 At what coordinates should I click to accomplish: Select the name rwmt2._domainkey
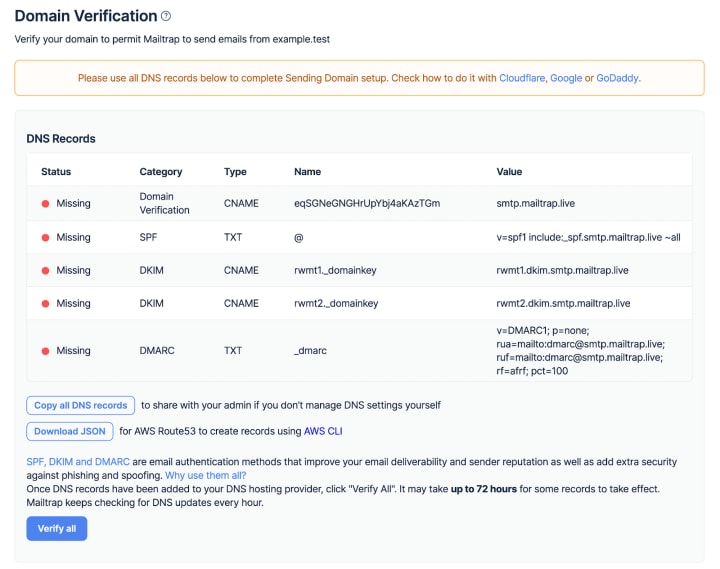336,304
